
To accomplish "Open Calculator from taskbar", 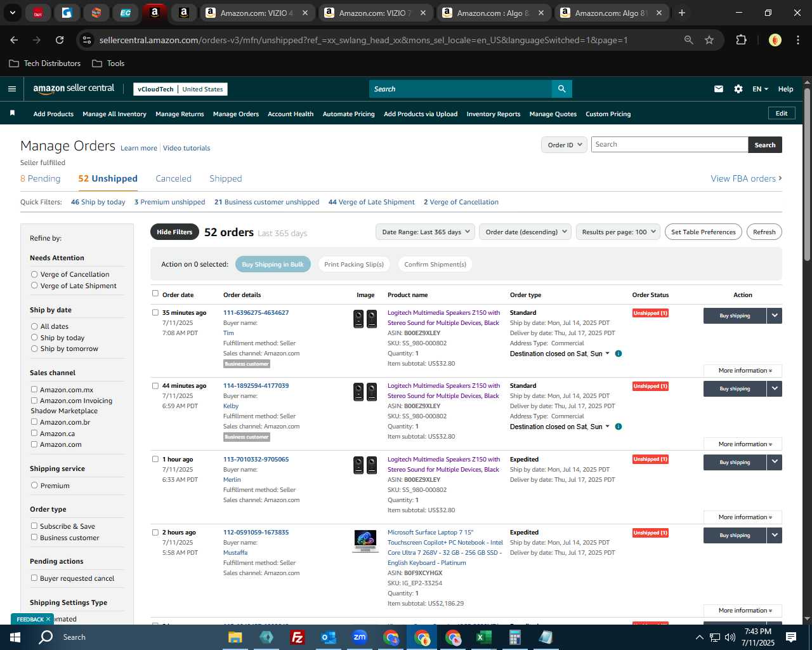I will click(x=514, y=637).
